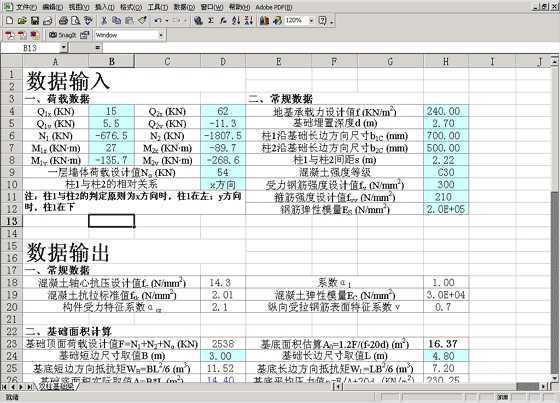Click first-sheet navigation arrow at bottom left
Image resolution: width=560 pixels, height=403 pixels.
click(x=5, y=386)
